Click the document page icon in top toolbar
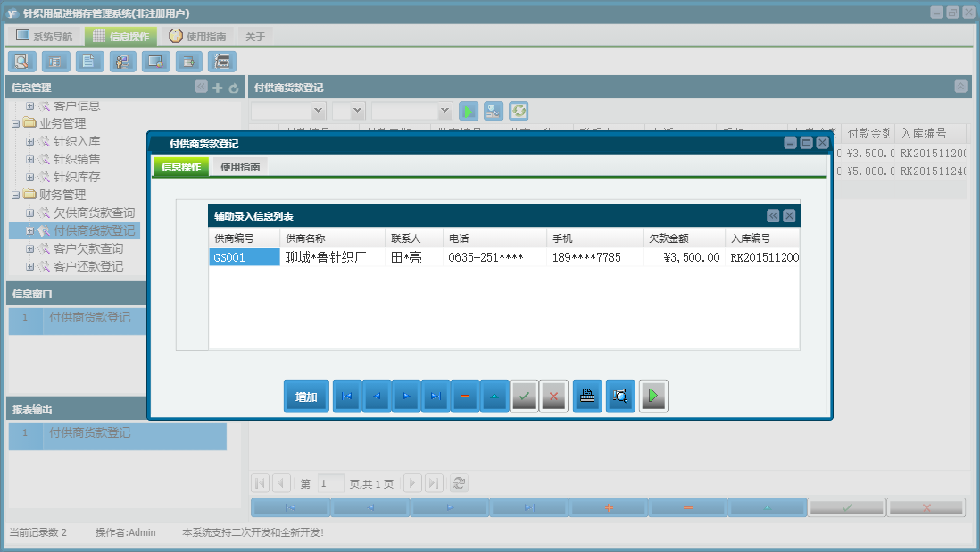 tap(89, 62)
